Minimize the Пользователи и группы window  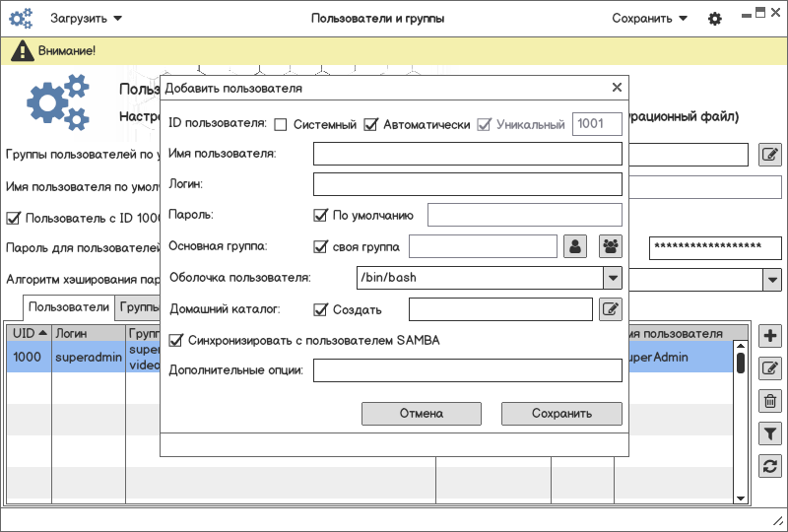[747, 16]
